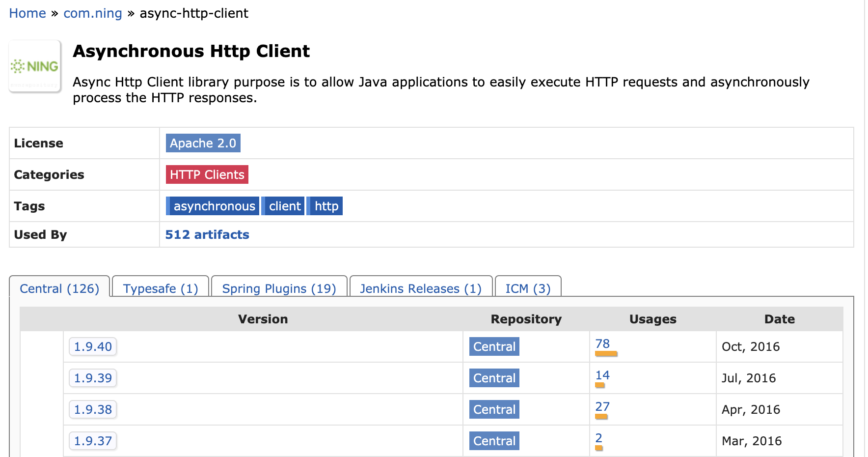Open version 1.9.37
868x457 pixels.
93,441
